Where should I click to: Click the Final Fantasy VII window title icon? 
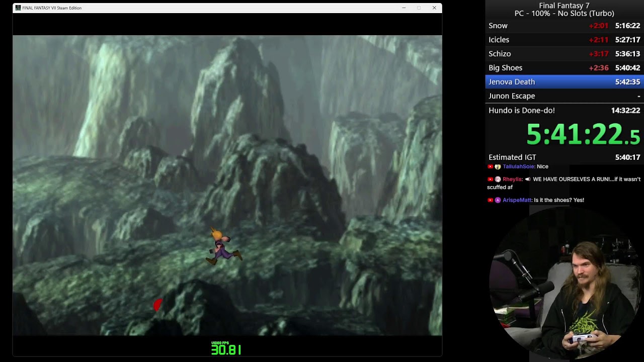click(18, 8)
